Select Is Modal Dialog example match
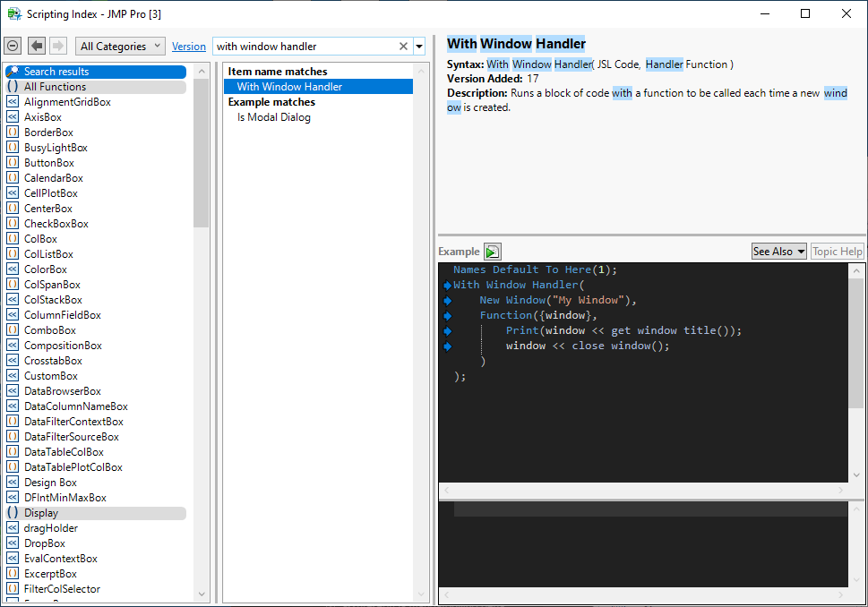This screenshot has height=607, width=868. coord(274,117)
